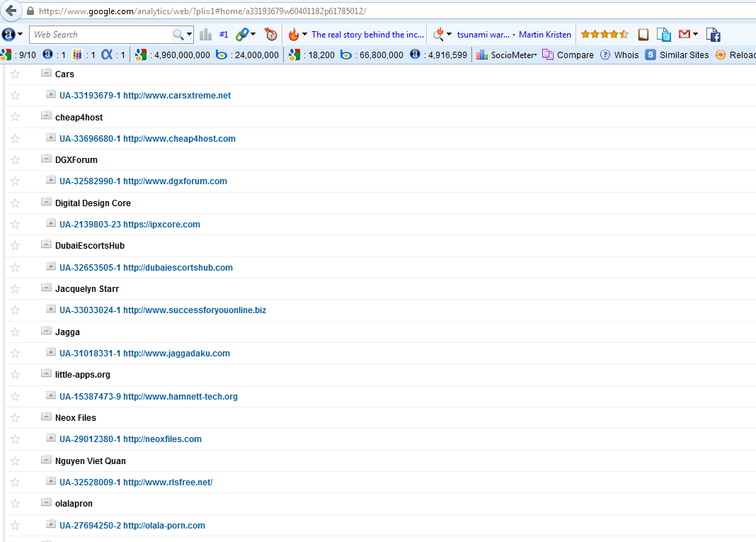756x542 pixels.
Task: Click the browser address bar URL
Action: click(202, 11)
